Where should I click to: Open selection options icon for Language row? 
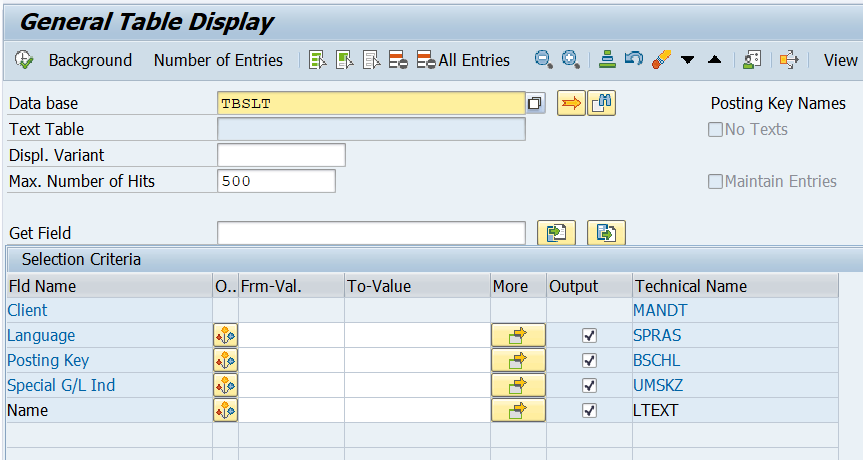pos(226,335)
